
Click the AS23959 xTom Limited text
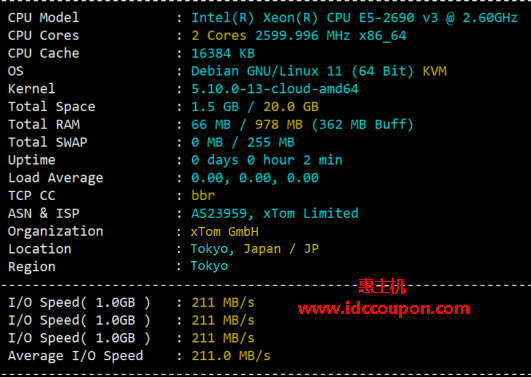275,213
